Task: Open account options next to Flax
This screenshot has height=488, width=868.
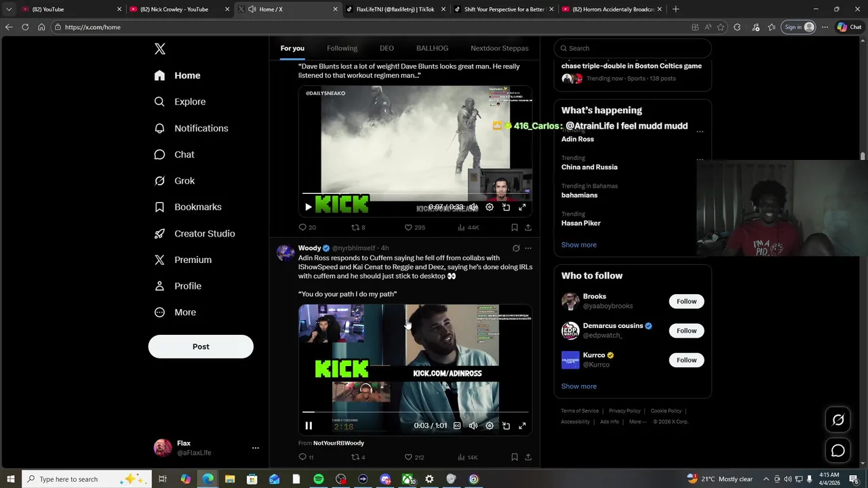Action: [x=256, y=448]
